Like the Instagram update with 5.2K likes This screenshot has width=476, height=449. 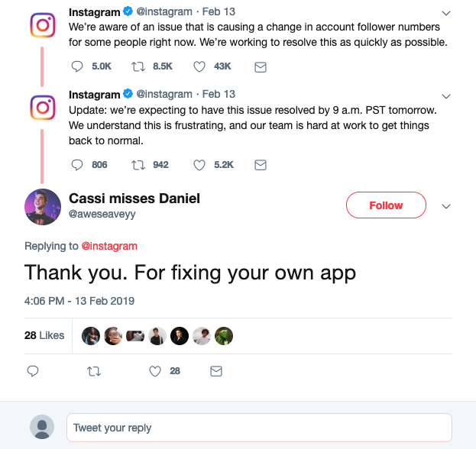[x=199, y=164]
